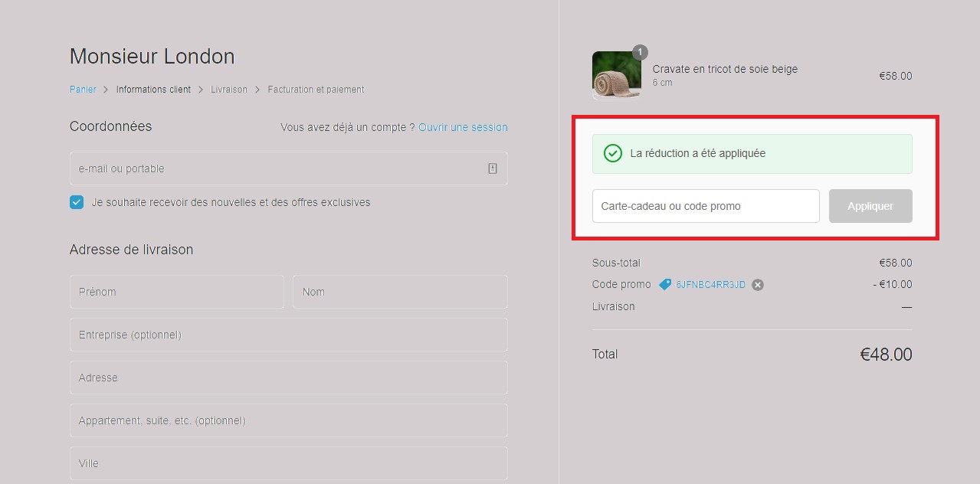Focus the gift card or promo code field

click(x=706, y=206)
